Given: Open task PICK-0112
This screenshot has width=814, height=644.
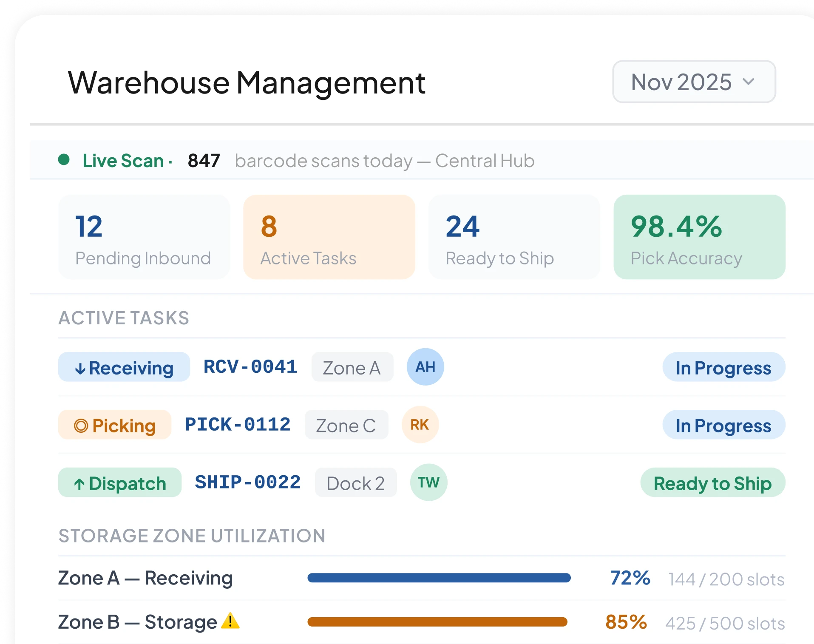Looking at the screenshot, I should pos(238,425).
